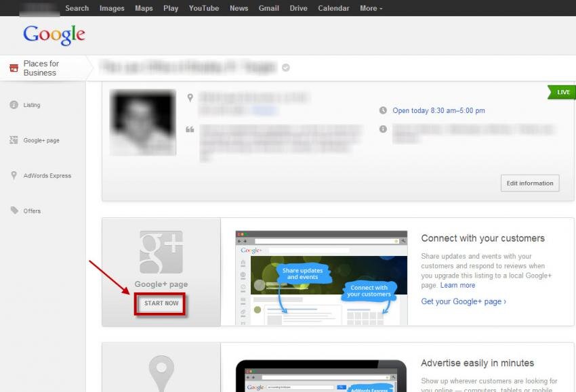
Task: Click the Offers tag icon
Action: coord(14,211)
